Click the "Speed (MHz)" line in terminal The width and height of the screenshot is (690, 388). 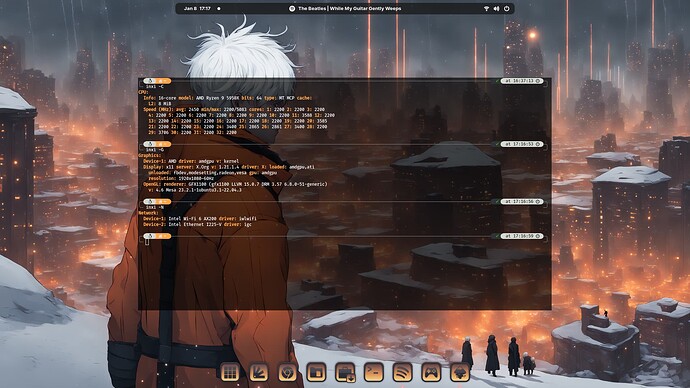pos(234,110)
